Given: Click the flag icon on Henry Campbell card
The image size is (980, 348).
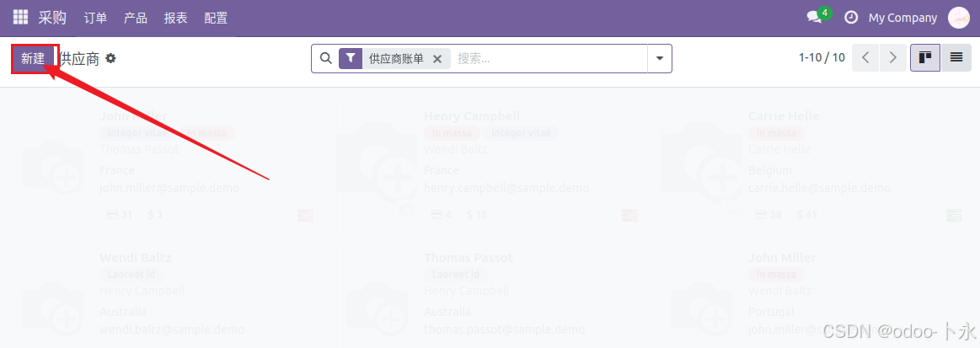Looking at the screenshot, I should tap(629, 216).
